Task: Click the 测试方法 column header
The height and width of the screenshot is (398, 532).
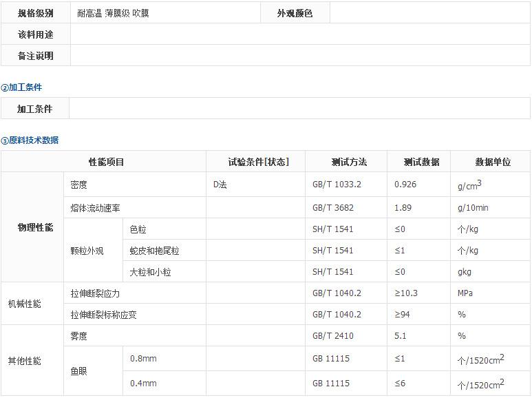Action: click(x=349, y=163)
